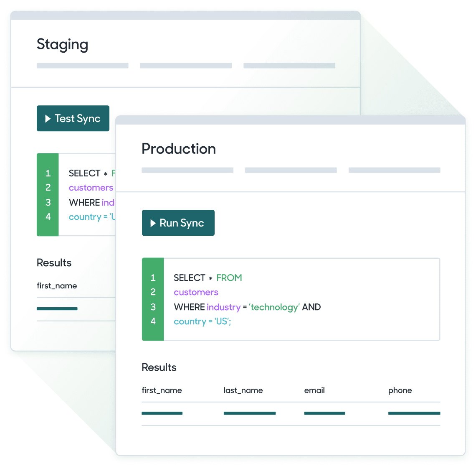Click line number 4 in Staging query editor
Image resolution: width=476 pixels, height=466 pixels.
click(x=48, y=217)
